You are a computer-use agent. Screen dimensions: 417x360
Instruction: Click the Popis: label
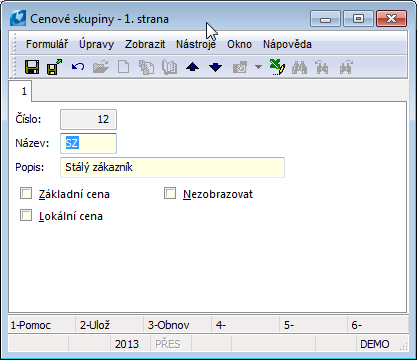pyautogui.click(x=30, y=167)
